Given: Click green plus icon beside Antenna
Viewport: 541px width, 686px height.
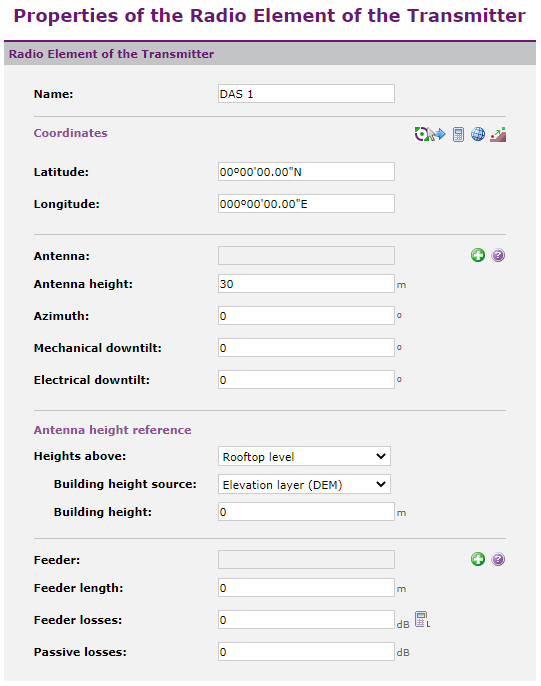Looking at the screenshot, I should coord(478,255).
